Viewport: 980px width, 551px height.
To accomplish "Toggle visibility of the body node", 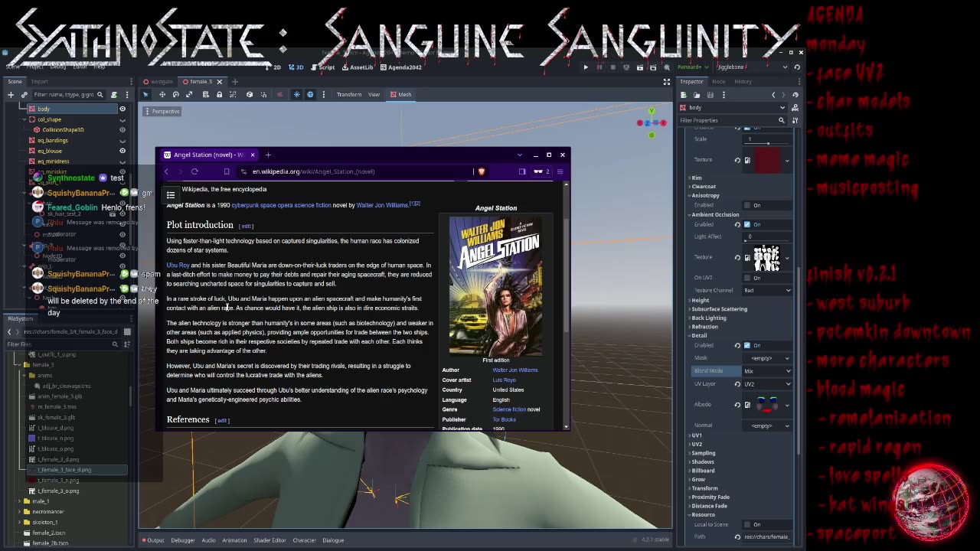I will (122, 109).
